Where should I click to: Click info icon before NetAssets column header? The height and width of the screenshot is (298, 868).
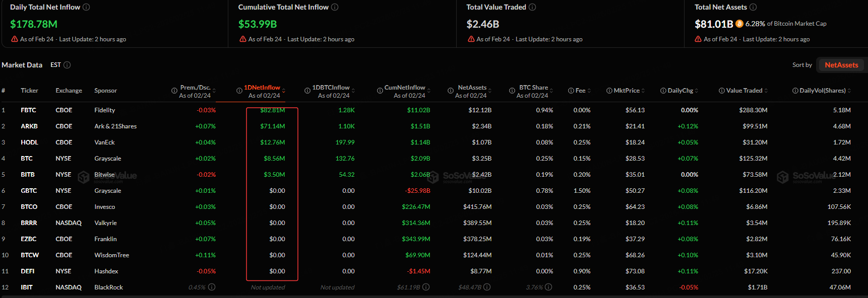click(x=451, y=91)
